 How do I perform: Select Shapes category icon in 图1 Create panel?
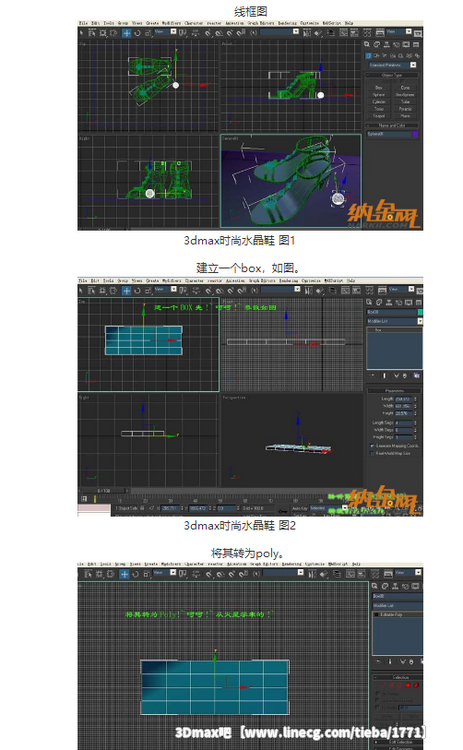pos(376,56)
